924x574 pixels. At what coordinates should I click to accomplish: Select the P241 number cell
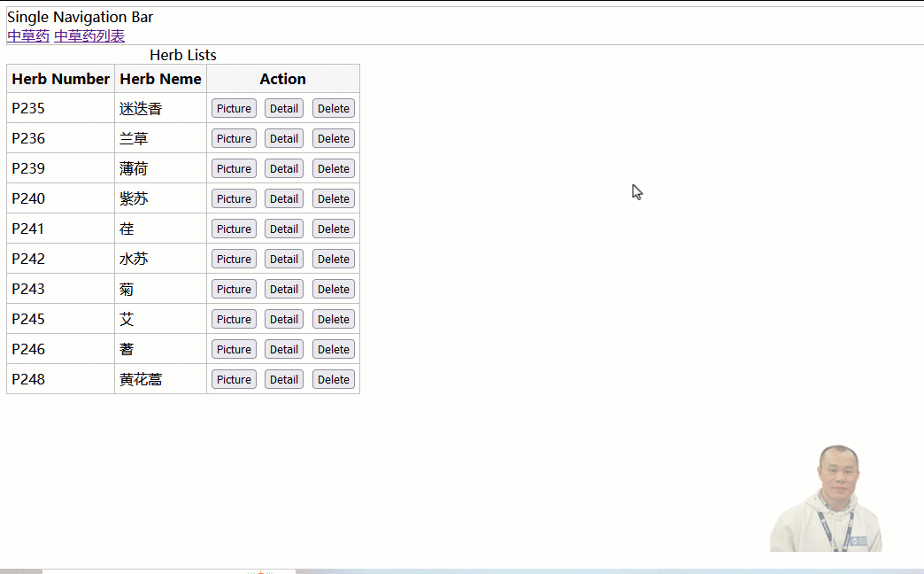(x=61, y=229)
